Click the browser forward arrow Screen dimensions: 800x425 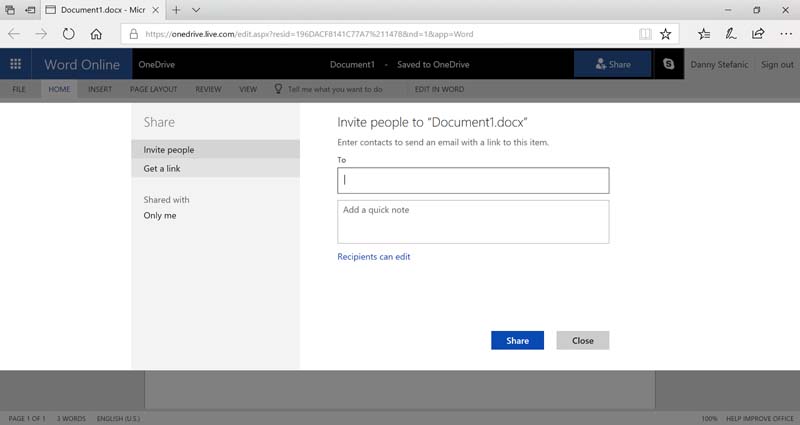click(x=41, y=34)
